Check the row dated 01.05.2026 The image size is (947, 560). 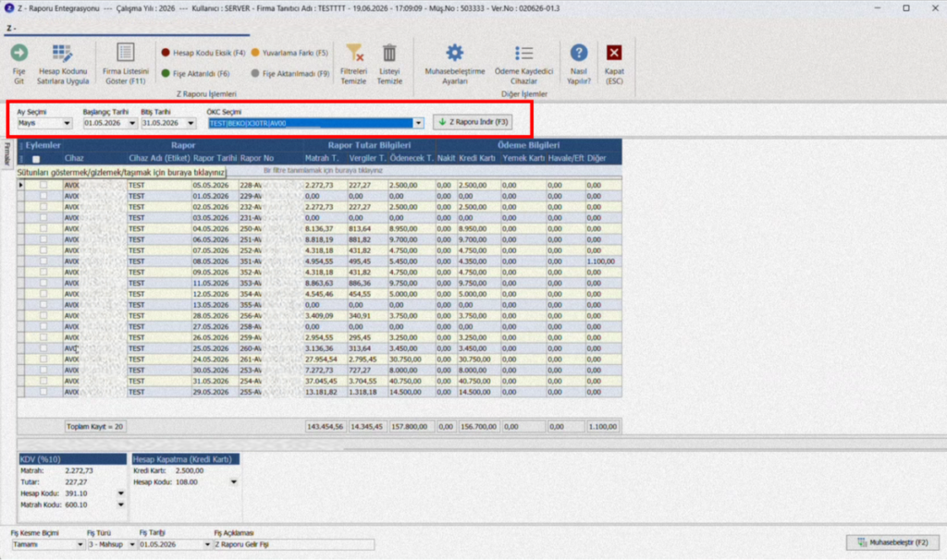tap(43, 196)
